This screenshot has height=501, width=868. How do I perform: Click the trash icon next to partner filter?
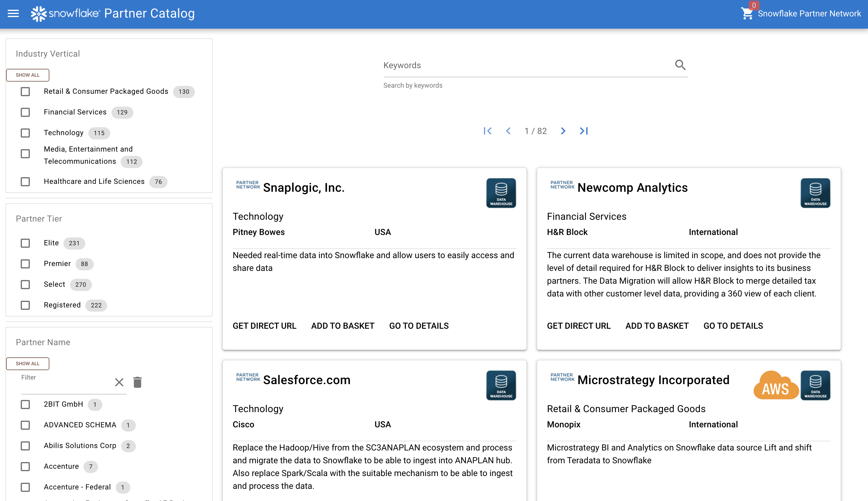point(137,382)
